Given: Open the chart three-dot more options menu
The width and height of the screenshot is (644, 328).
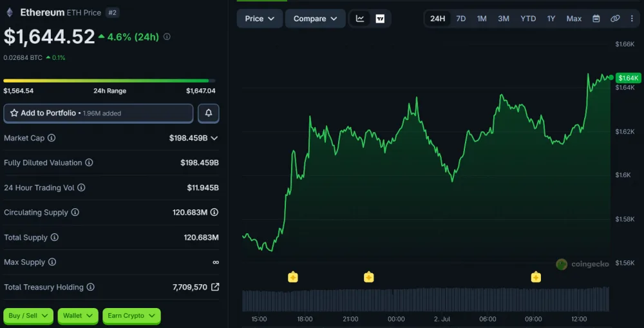Looking at the screenshot, I should pyautogui.click(x=632, y=19).
